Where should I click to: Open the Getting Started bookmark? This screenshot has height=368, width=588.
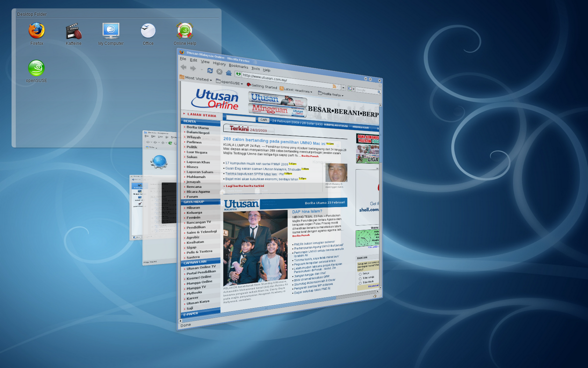point(262,86)
